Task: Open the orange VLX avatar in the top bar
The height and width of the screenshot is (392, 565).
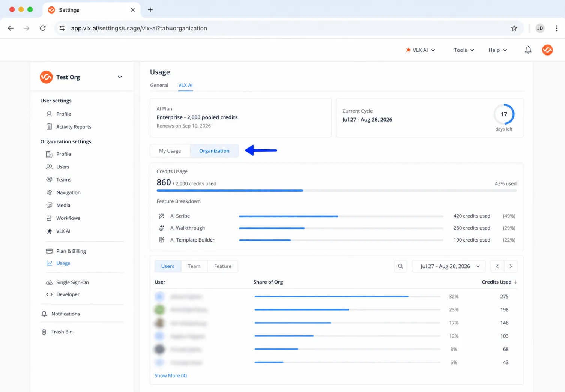Action: point(547,50)
